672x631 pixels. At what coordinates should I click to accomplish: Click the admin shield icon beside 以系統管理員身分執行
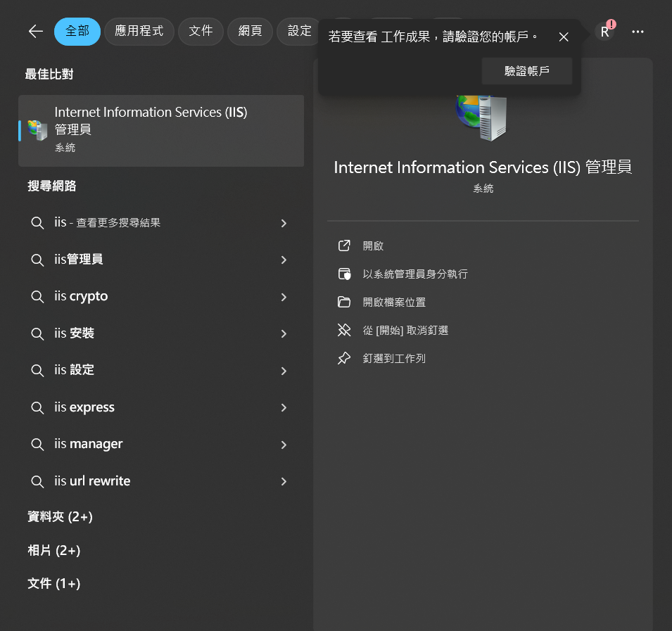[x=344, y=274]
